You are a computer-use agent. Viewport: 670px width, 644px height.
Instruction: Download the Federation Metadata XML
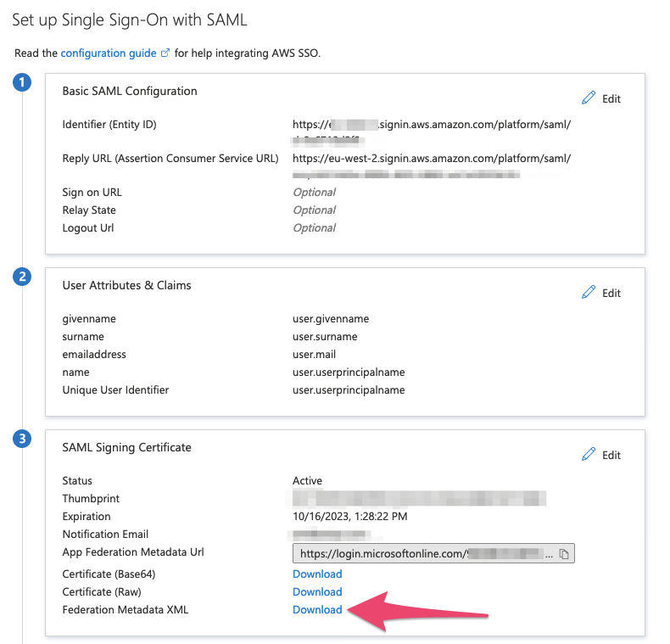[x=317, y=610]
